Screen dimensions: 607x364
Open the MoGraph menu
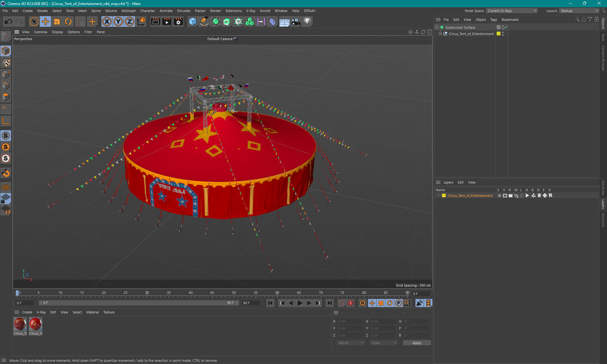[x=128, y=11]
